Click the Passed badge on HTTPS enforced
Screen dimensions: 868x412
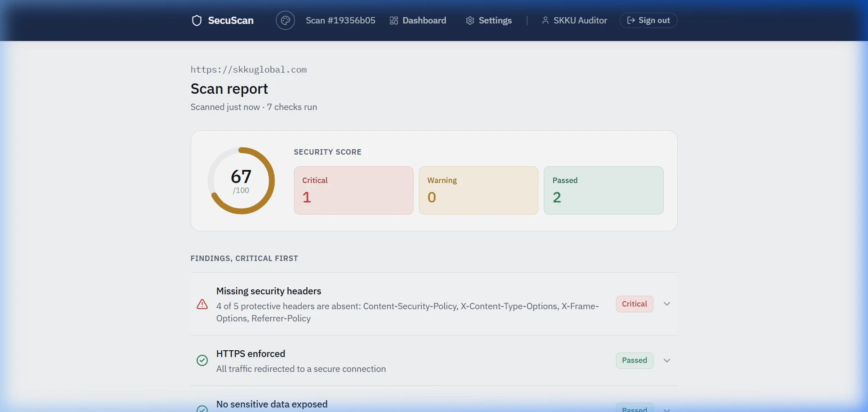634,360
